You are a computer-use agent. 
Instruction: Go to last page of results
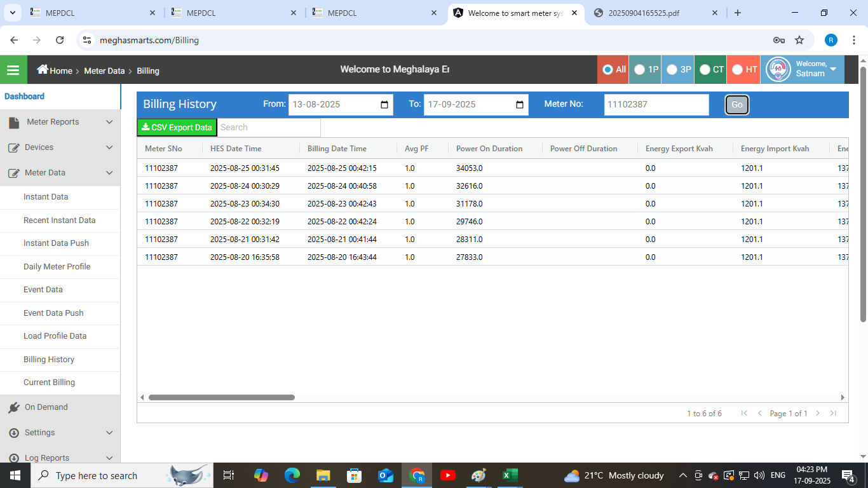[x=833, y=413]
